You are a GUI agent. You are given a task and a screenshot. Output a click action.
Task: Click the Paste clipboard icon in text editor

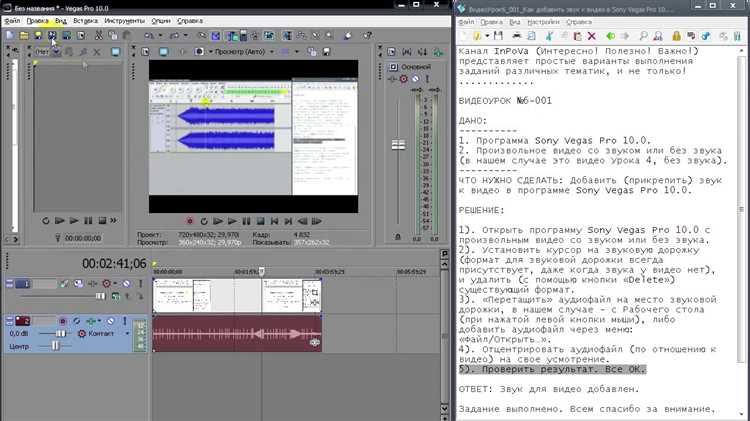tap(577, 36)
